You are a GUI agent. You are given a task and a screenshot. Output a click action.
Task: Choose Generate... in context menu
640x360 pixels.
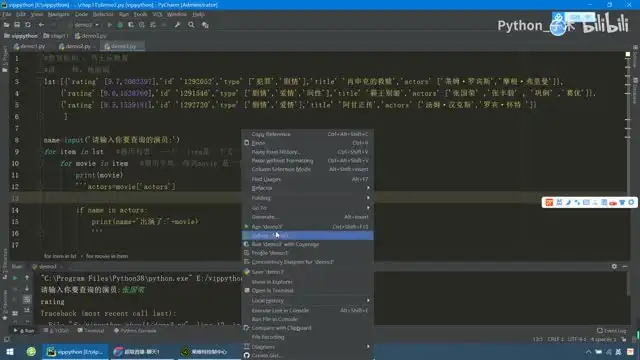[x=308, y=217]
